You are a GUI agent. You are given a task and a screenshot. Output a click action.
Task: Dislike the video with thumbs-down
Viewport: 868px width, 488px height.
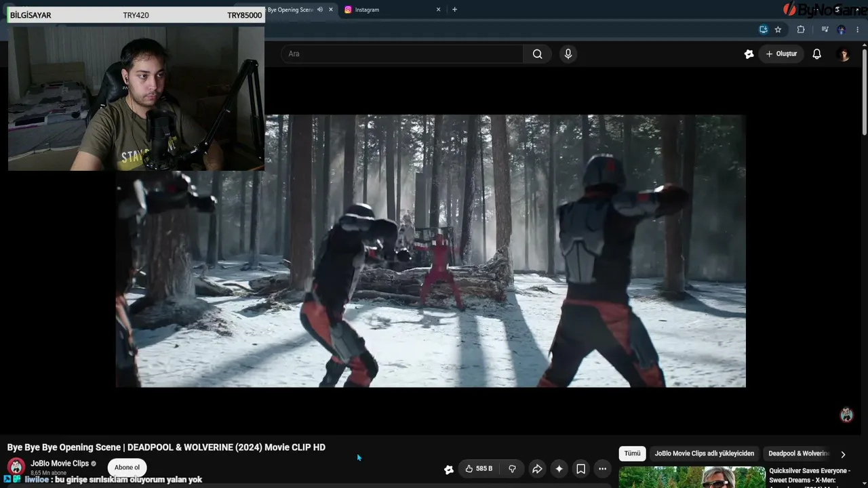512,468
